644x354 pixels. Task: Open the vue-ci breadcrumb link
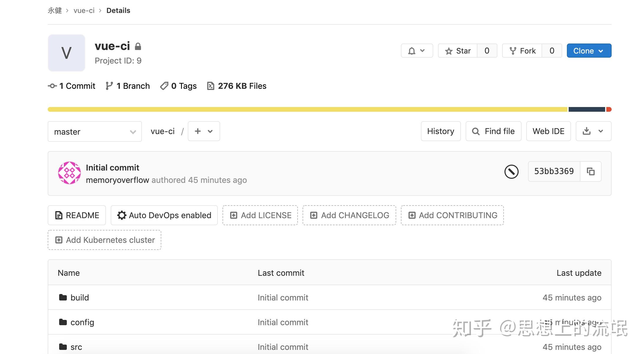pyautogui.click(x=84, y=10)
